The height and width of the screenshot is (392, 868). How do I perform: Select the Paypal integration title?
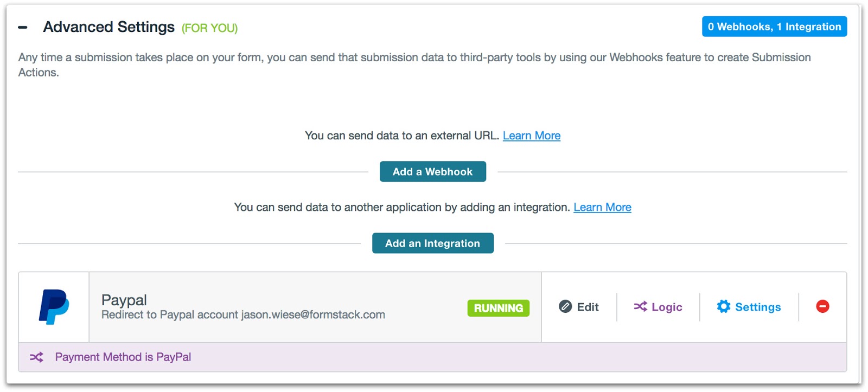click(124, 300)
